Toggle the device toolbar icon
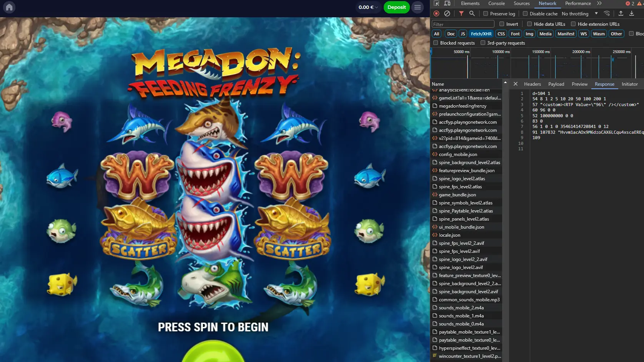 [447, 3]
